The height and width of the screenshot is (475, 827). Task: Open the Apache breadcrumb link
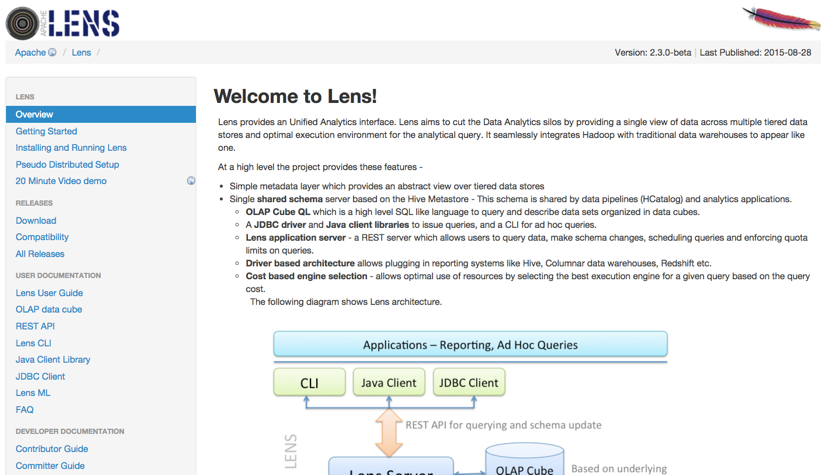tap(30, 53)
